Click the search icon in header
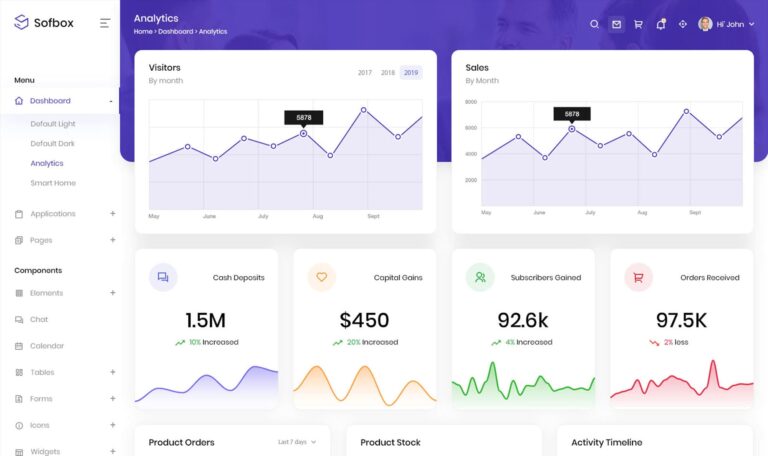 (594, 24)
